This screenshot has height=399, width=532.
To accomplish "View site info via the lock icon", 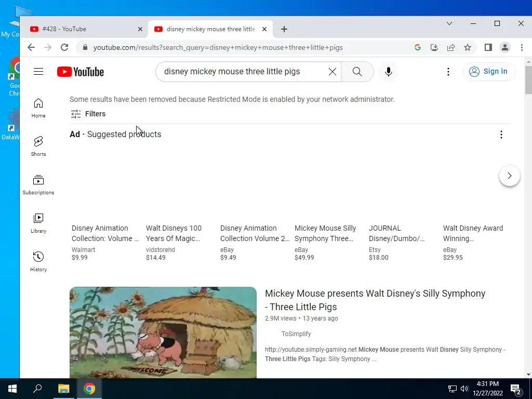I will (85, 47).
